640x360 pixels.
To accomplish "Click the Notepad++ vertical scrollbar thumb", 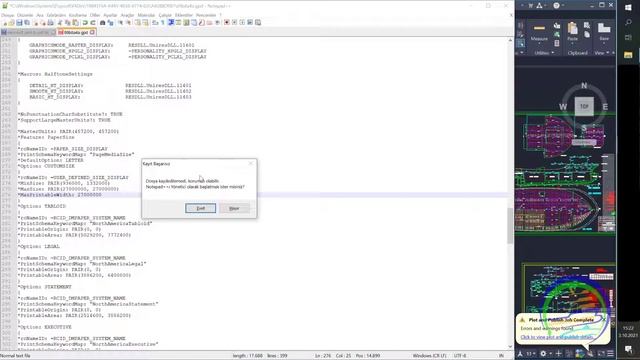I will click(510, 226).
